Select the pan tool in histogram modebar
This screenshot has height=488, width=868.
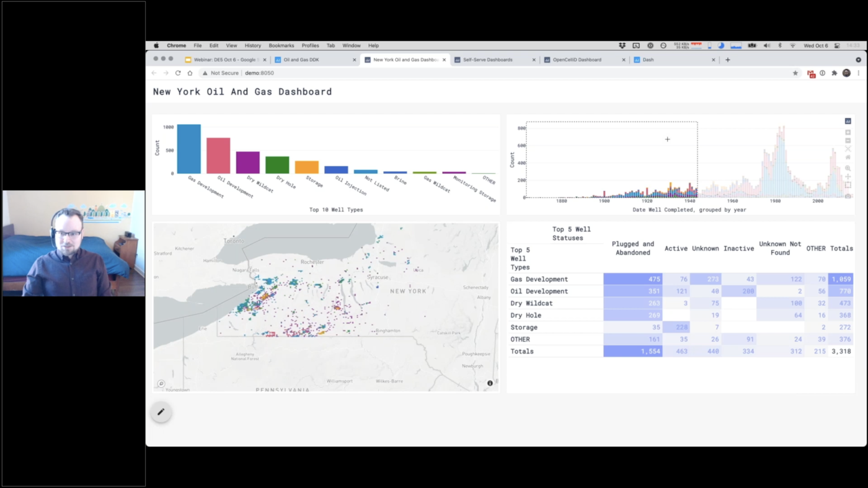(848, 177)
